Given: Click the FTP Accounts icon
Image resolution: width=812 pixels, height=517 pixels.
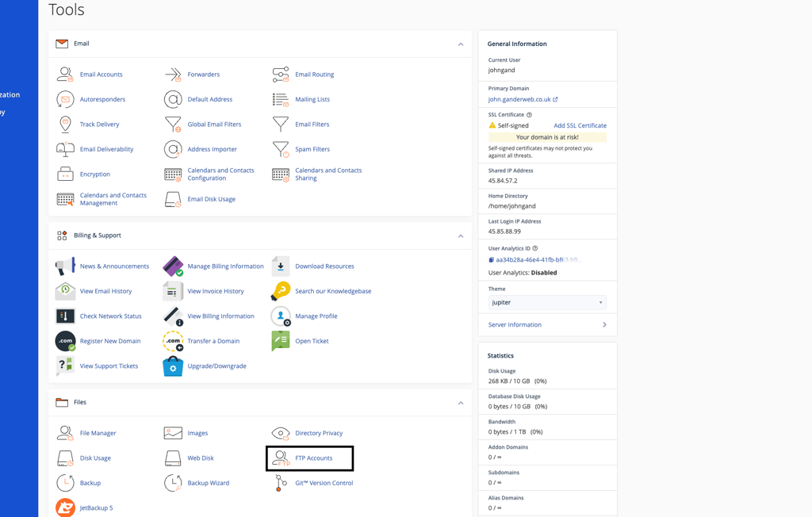Looking at the screenshot, I should point(281,458).
